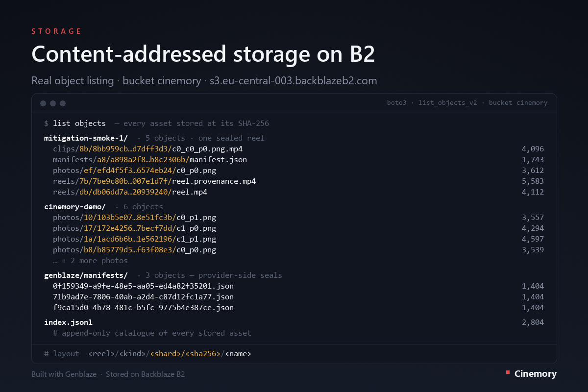588x392 pixels.
Task: Click the third gray window dot
Action: click(x=63, y=103)
